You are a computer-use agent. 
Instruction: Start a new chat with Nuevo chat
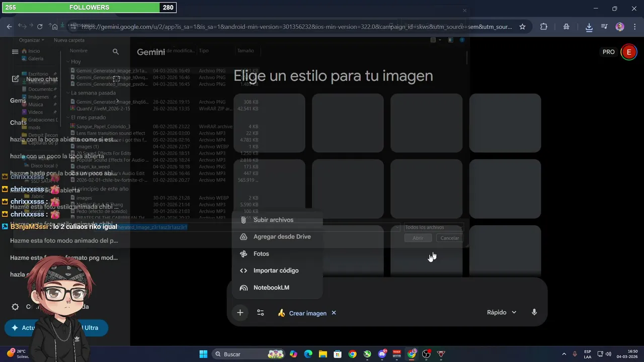(34, 79)
